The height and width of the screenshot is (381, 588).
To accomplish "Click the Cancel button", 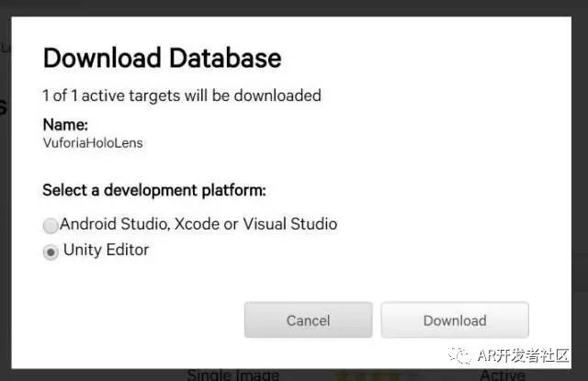I will click(x=309, y=319).
